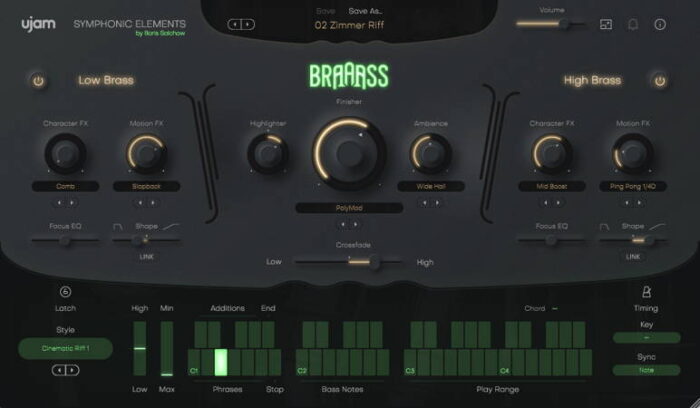This screenshot has width=700, height=408.
Task: Click the resize window icon
Action: coord(606,24)
